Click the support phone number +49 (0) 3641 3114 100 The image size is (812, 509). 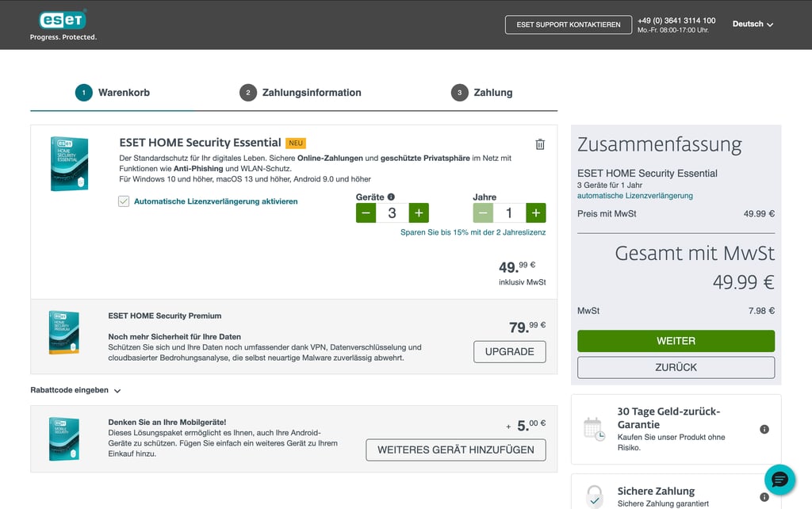point(676,20)
